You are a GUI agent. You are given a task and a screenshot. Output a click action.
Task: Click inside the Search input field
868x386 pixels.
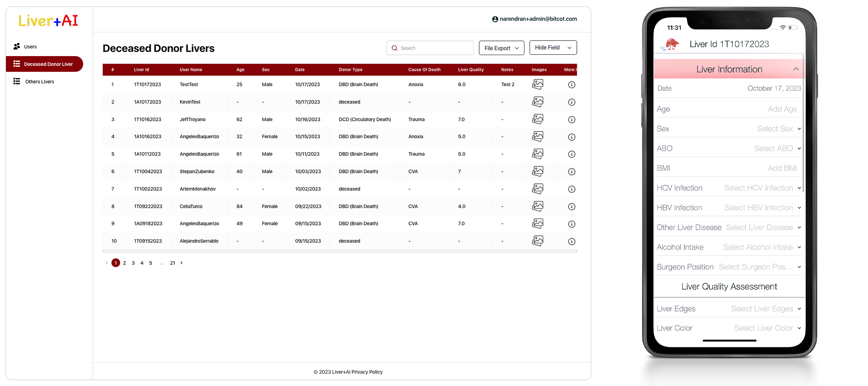pyautogui.click(x=430, y=48)
